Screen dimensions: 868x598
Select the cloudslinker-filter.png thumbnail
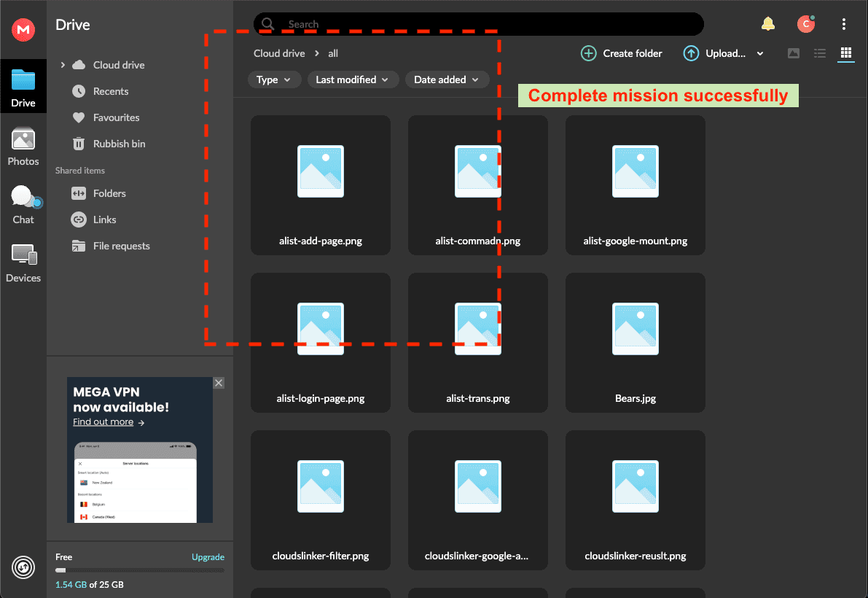321,486
